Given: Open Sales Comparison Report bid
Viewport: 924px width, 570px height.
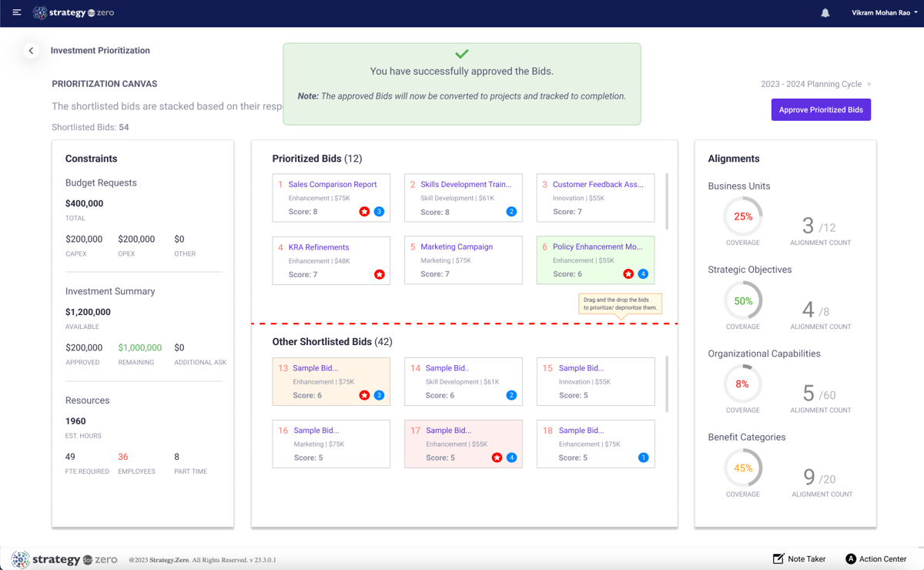Looking at the screenshot, I should click(x=333, y=185).
